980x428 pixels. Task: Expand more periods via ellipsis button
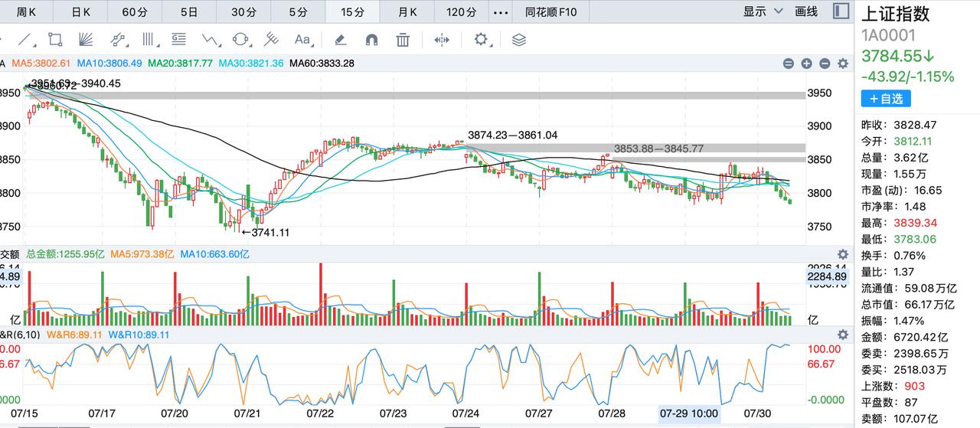501,12
